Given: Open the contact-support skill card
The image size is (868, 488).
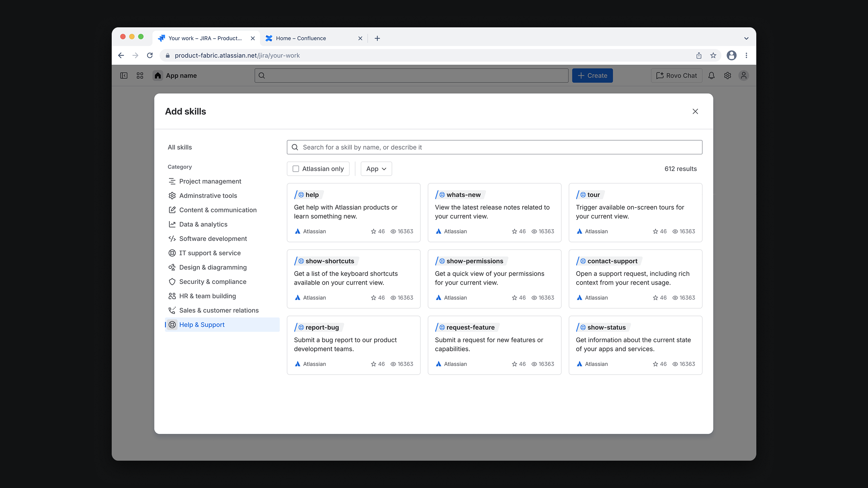Looking at the screenshot, I should point(635,279).
